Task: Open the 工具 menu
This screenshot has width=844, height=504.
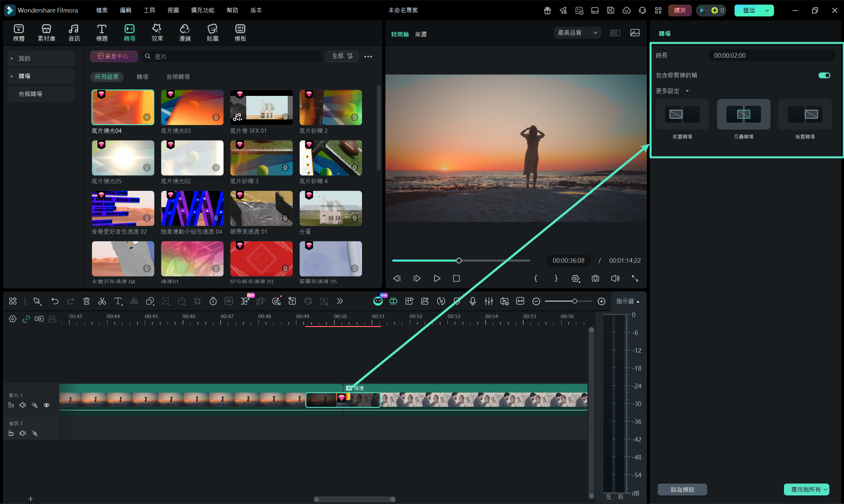Action: click(x=149, y=10)
